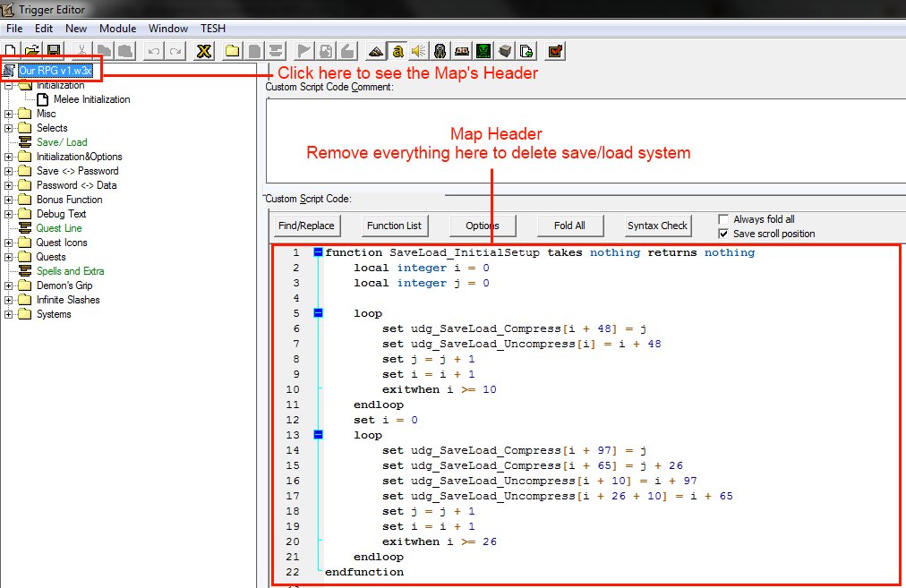906x588 pixels.
Task: Click the New Category folder icon
Action: click(232, 51)
